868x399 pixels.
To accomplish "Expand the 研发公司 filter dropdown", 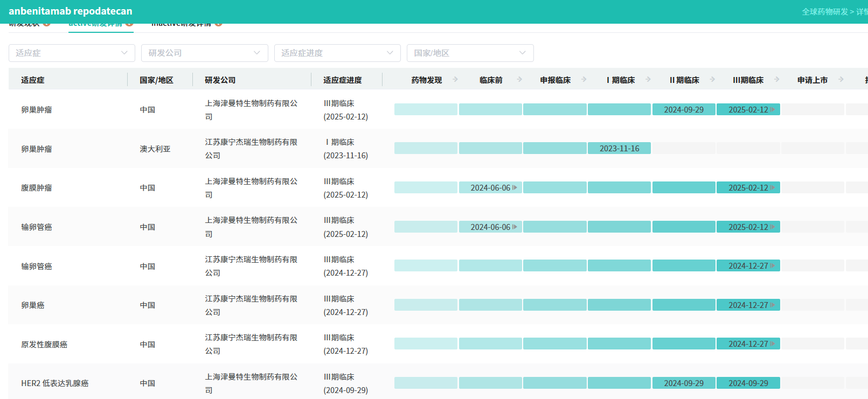I will (x=204, y=53).
